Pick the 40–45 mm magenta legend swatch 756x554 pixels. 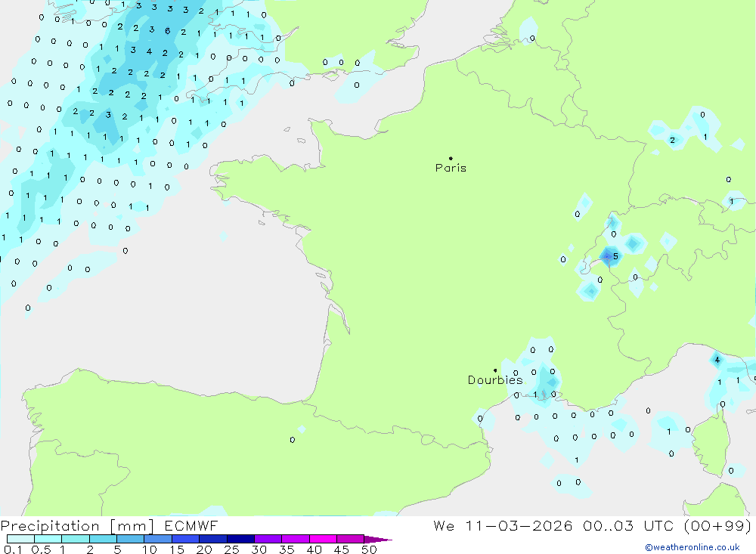click(323, 539)
